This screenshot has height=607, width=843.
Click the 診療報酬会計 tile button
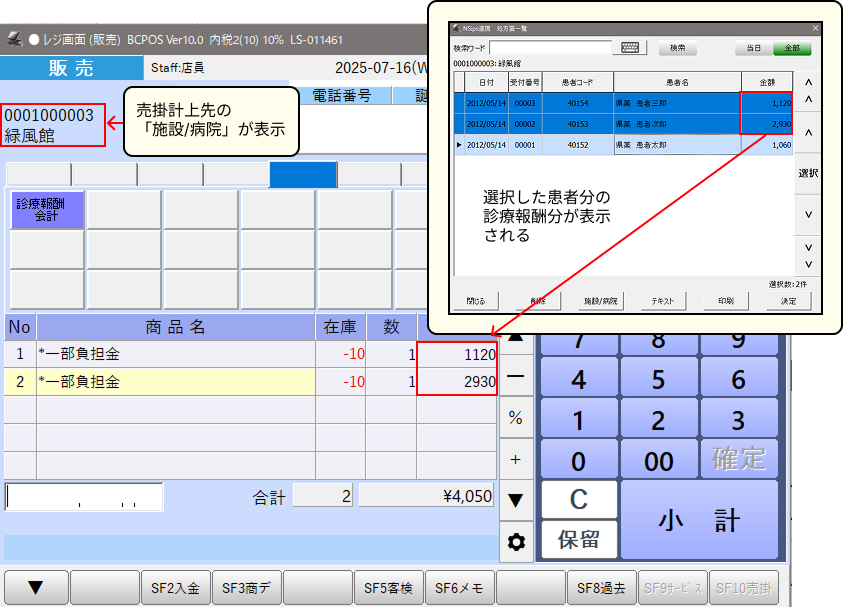[x=46, y=210]
